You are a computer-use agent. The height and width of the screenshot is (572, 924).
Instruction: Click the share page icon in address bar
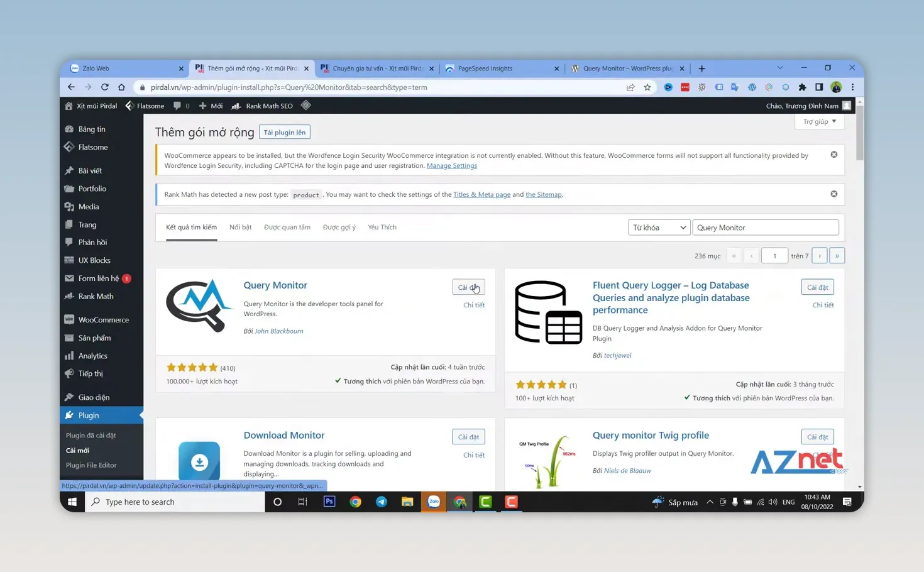tap(630, 87)
